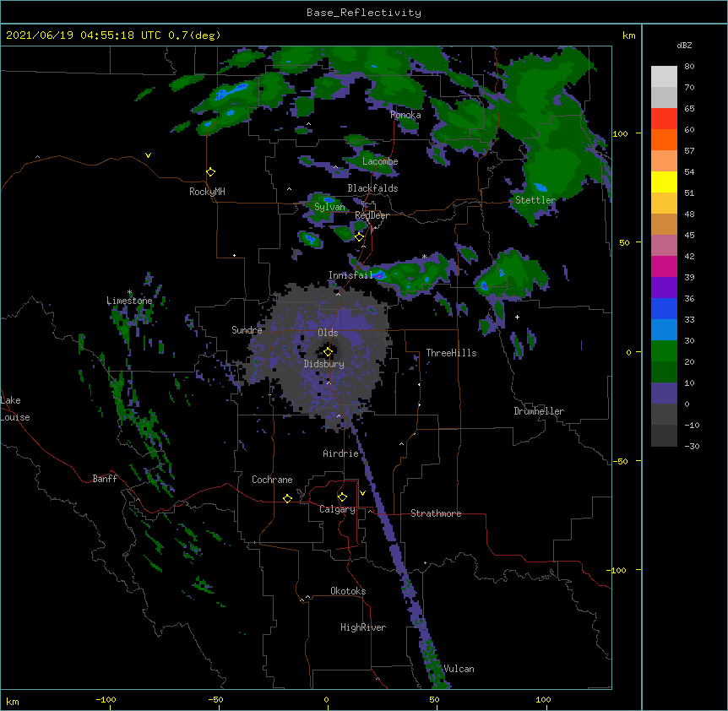Click the radar site diamond between Olds and Didsbury

tap(328, 351)
